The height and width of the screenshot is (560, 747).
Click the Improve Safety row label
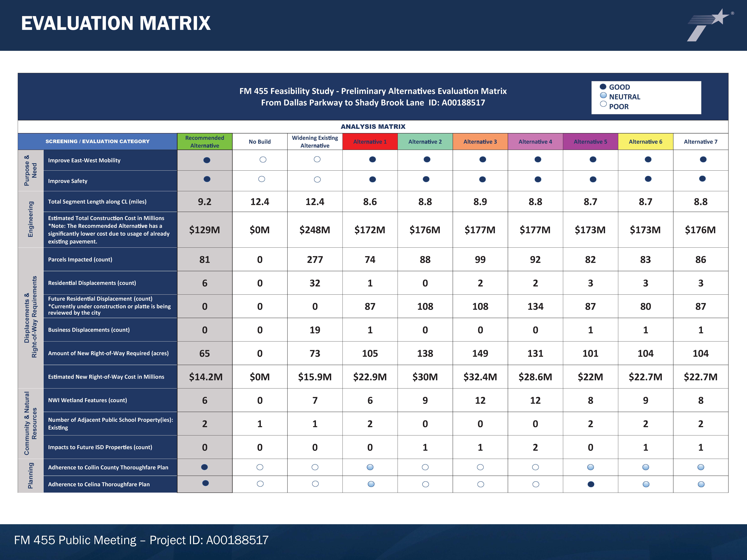pyautogui.click(x=68, y=181)
